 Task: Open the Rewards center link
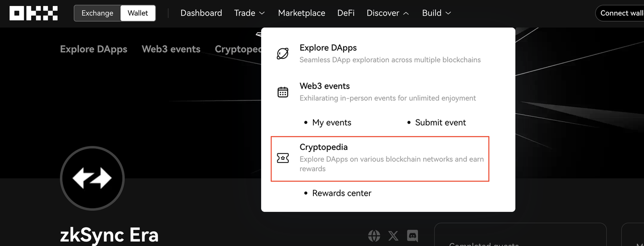[342, 193]
